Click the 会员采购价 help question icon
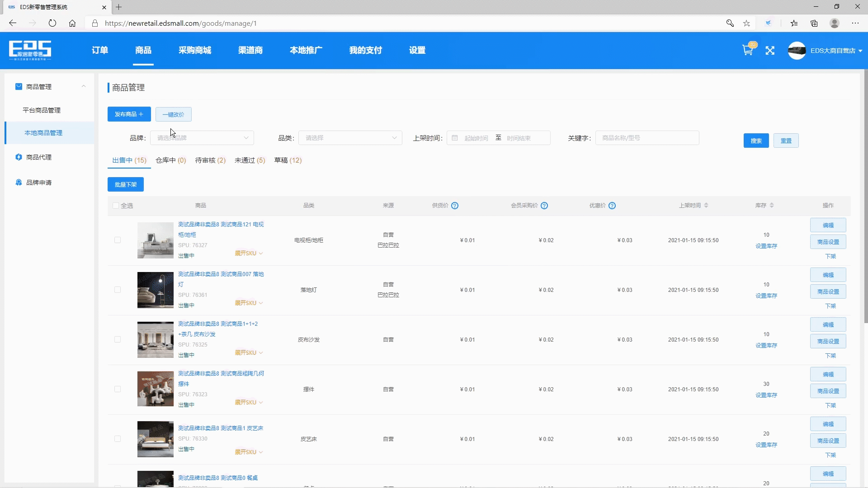Image resolution: width=868 pixels, height=488 pixels. tap(544, 206)
